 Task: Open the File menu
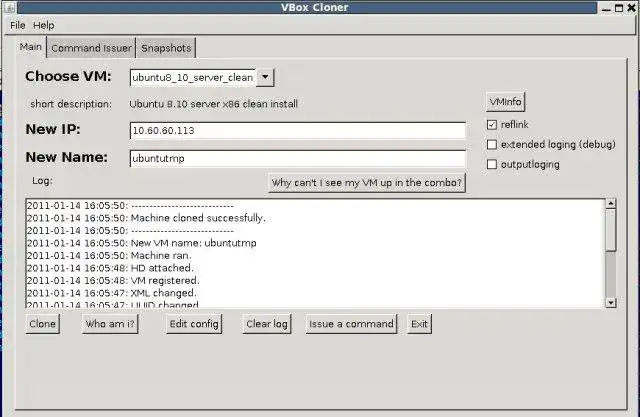coord(18,25)
